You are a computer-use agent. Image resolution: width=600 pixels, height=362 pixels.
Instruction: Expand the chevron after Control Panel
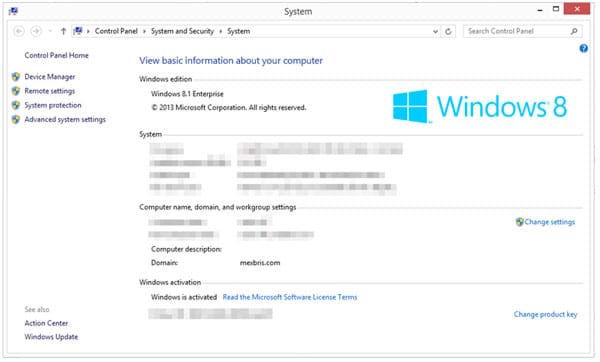144,31
